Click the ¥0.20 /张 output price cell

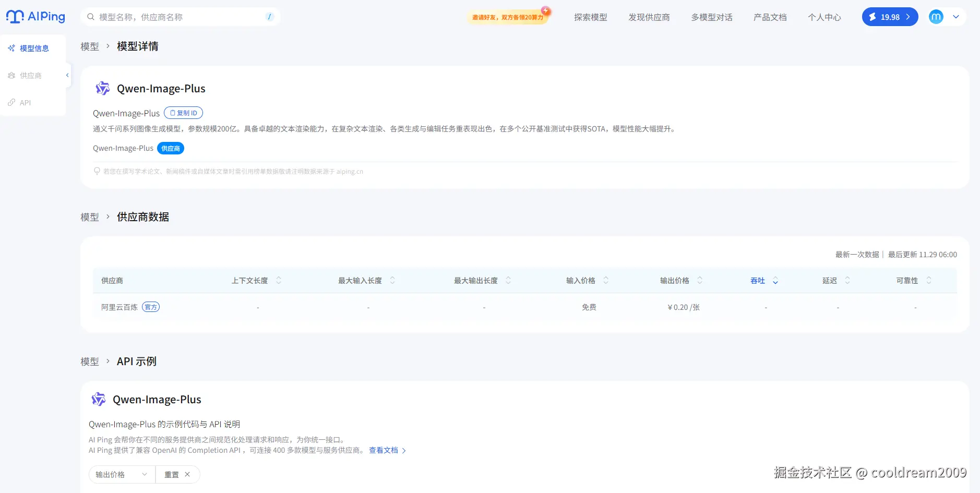(684, 307)
